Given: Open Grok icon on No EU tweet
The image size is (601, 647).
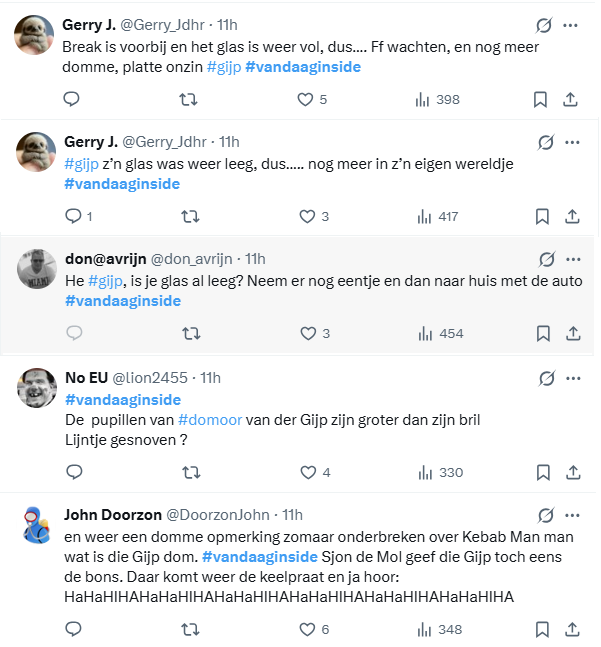Looking at the screenshot, I should pyautogui.click(x=546, y=378).
